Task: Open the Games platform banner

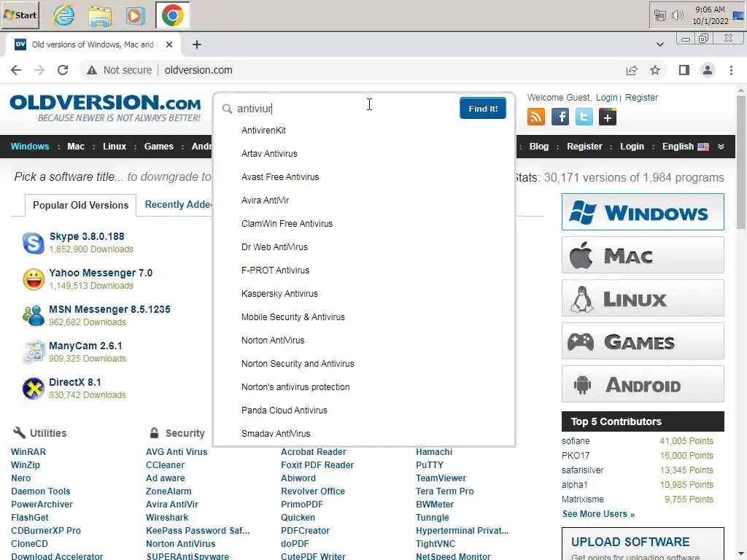Action: click(x=643, y=341)
